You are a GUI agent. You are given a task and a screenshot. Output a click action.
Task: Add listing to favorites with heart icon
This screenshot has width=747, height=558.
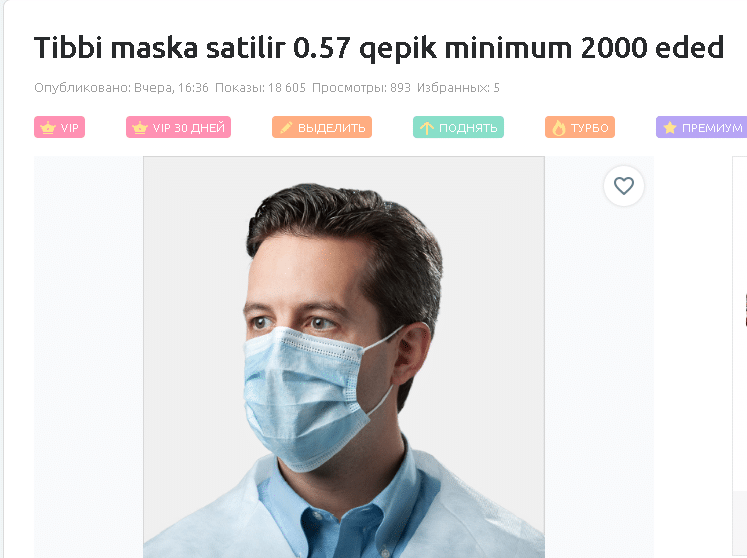tap(624, 186)
